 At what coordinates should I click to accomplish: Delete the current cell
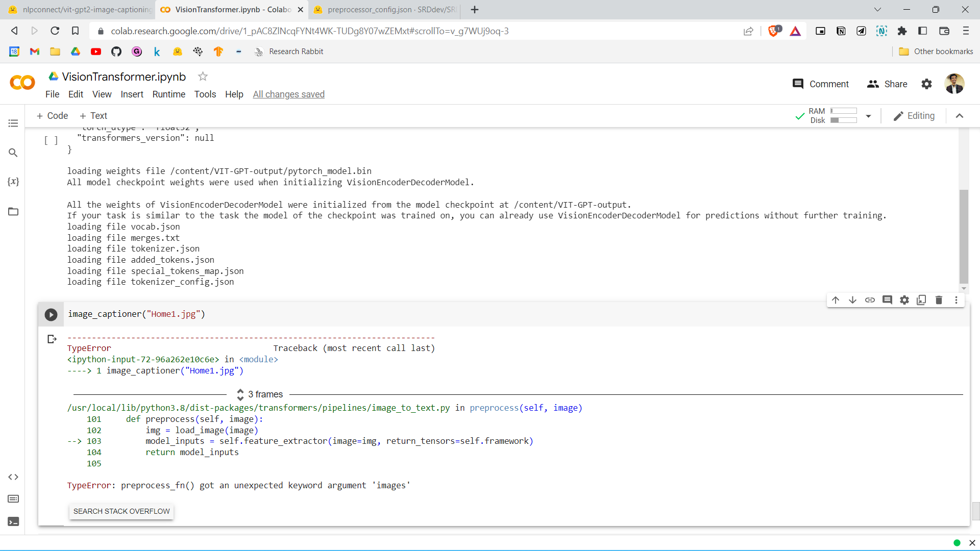pos(939,300)
